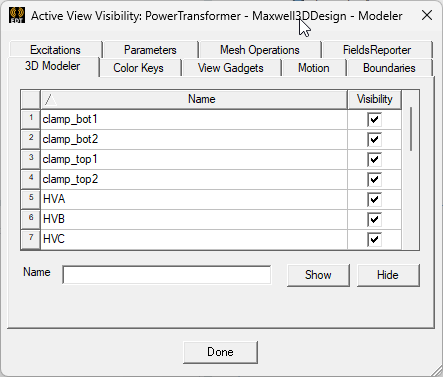
Task: Switch to the Motion tab
Action: click(x=314, y=68)
